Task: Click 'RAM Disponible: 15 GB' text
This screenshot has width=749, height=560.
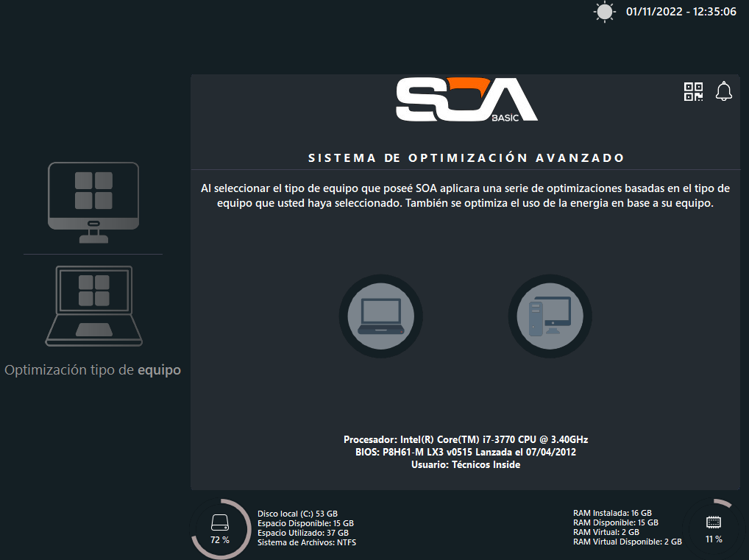Action: point(616,522)
